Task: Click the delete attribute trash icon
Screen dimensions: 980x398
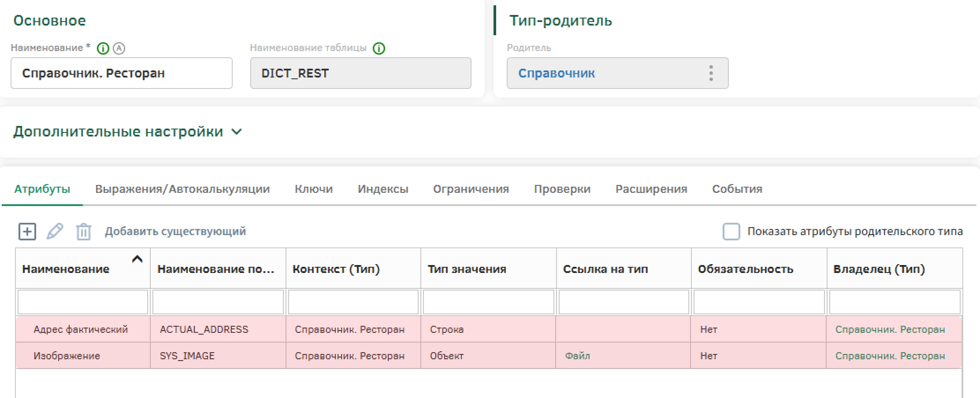Action: pos(83,232)
